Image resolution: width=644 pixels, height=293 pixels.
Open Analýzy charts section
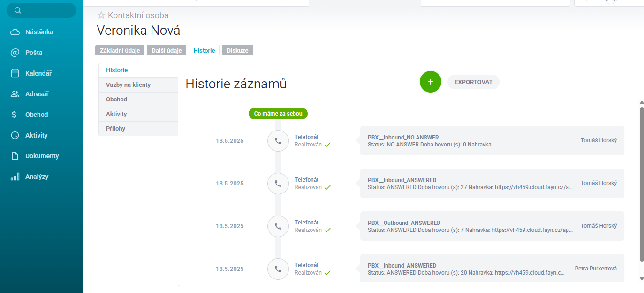tap(37, 177)
